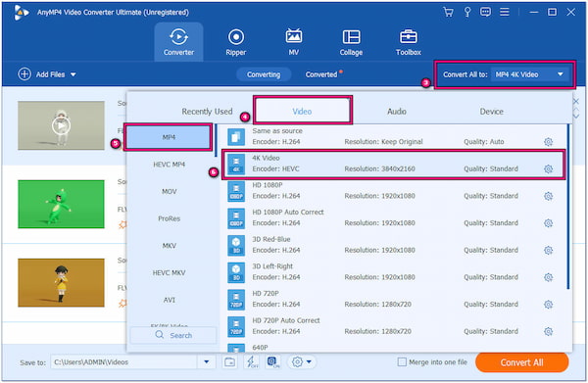The image size is (588, 383).
Task: Open the Ripper module
Action: 236,42
